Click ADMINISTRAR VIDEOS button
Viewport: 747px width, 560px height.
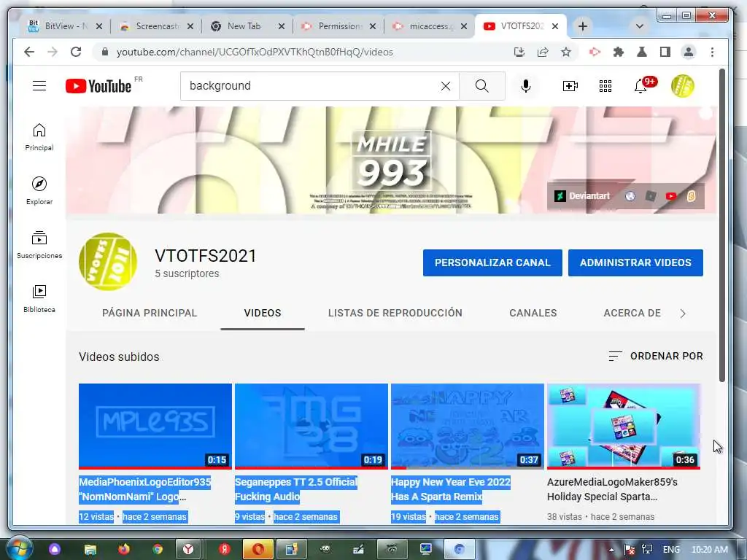tap(635, 262)
